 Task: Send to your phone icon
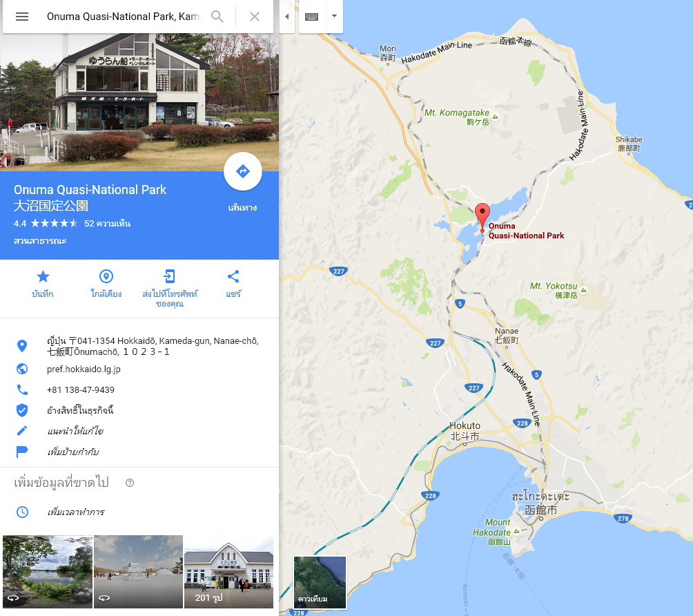pos(169,276)
